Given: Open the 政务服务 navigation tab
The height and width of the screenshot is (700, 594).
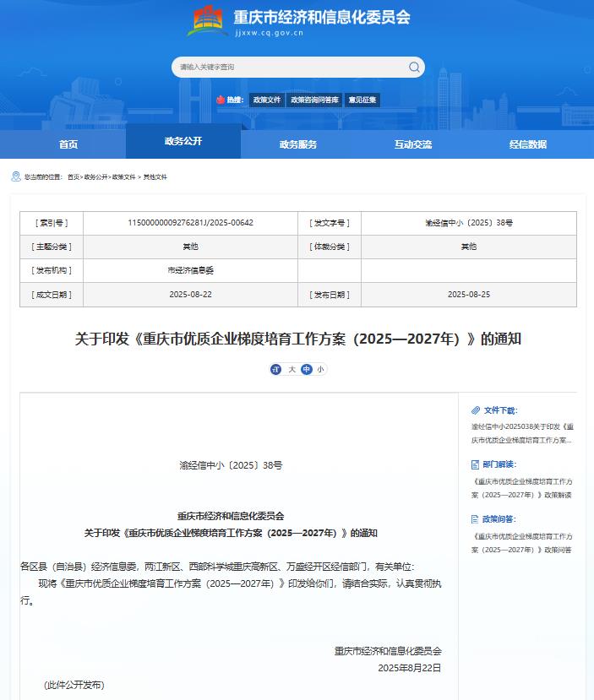Looking at the screenshot, I should tap(298, 144).
